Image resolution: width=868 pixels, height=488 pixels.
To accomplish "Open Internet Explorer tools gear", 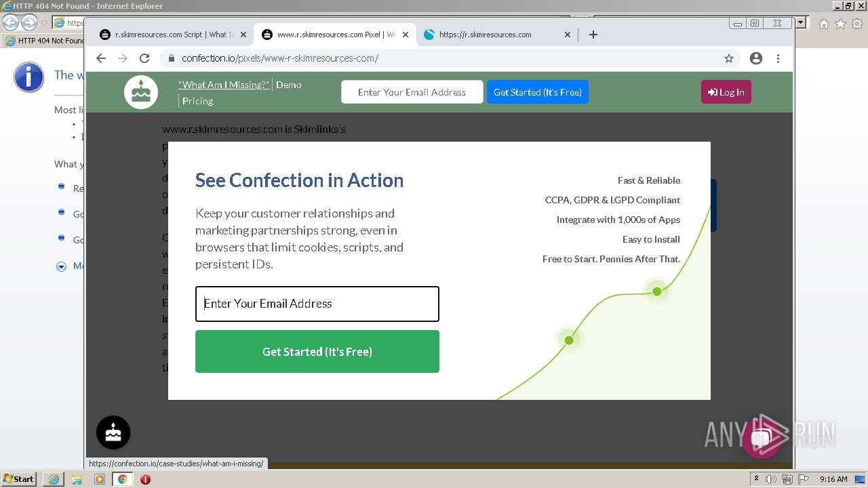I will point(856,24).
